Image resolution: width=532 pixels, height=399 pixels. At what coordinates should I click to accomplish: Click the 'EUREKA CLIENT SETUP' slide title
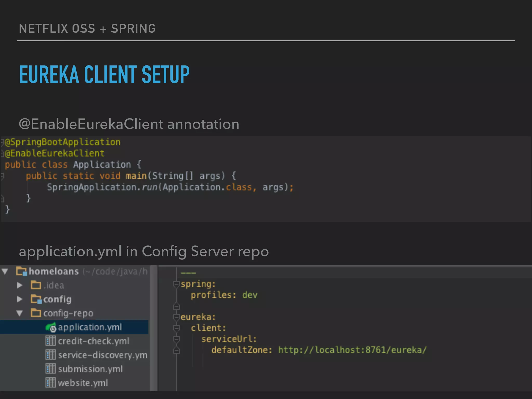[x=104, y=75]
